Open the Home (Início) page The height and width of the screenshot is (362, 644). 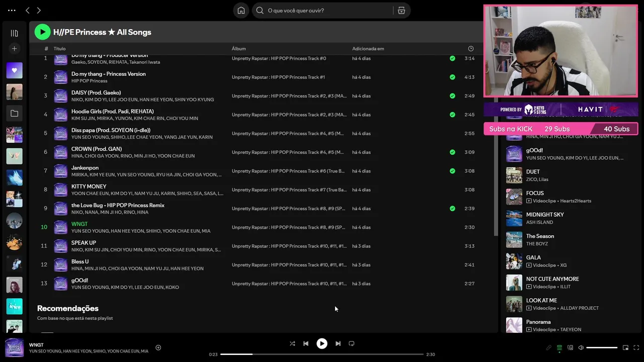click(x=241, y=11)
